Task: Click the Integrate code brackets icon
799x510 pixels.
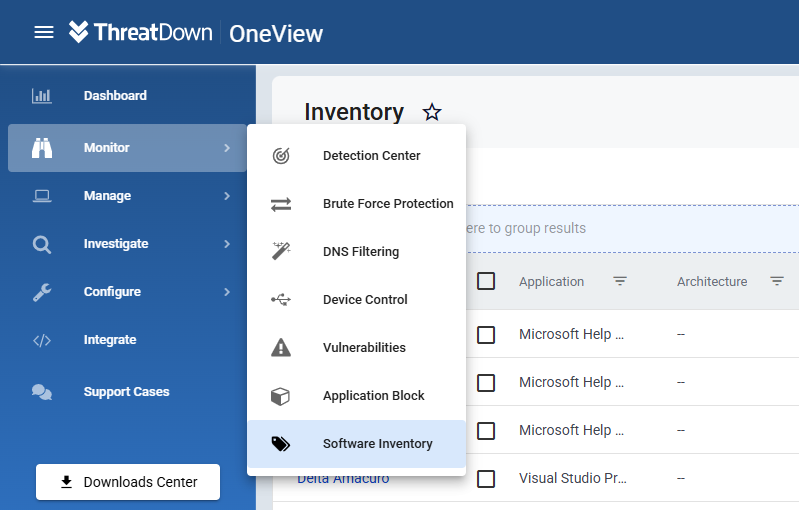Action: point(42,340)
